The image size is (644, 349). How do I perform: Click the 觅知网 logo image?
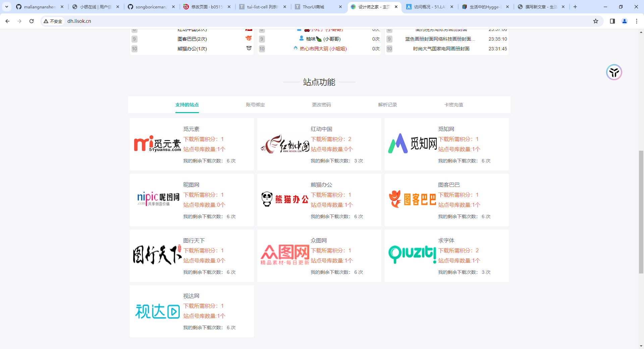pyautogui.click(x=413, y=143)
